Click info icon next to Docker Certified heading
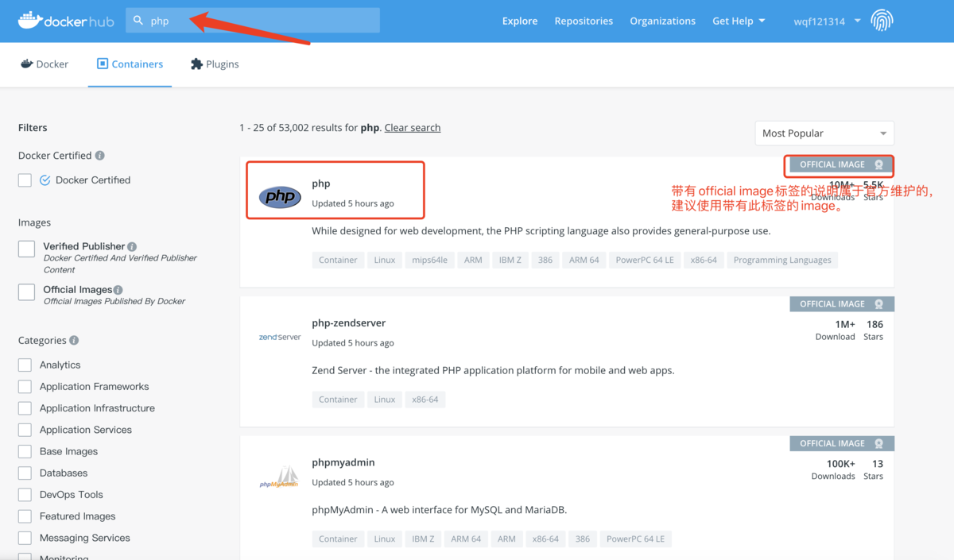This screenshot has height=560, width=954. pyautogui.click(x=99, y=156)
